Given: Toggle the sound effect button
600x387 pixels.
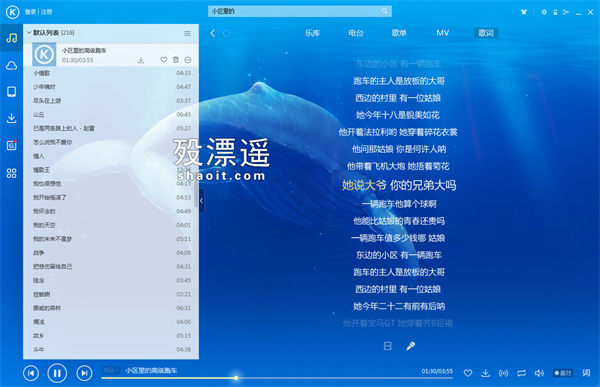Looking at the screenshot, I should [x=563, y=373].
